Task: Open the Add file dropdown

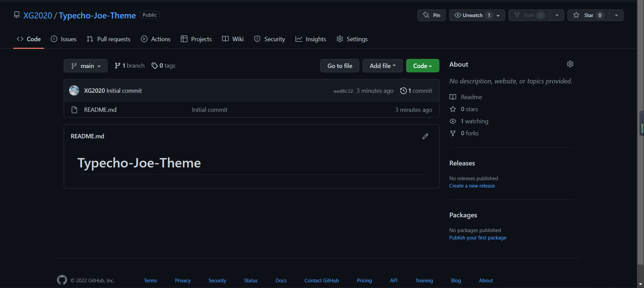Action: 383,66
